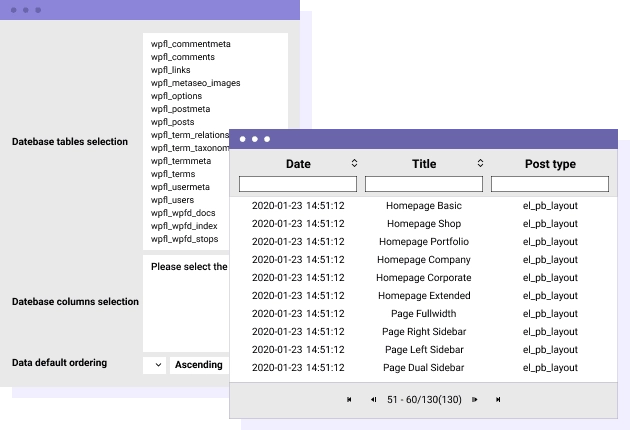This screenshot has height=430, width=630.
Task: Select wpfl_posts in the tables list
Action: coord(172,122)
